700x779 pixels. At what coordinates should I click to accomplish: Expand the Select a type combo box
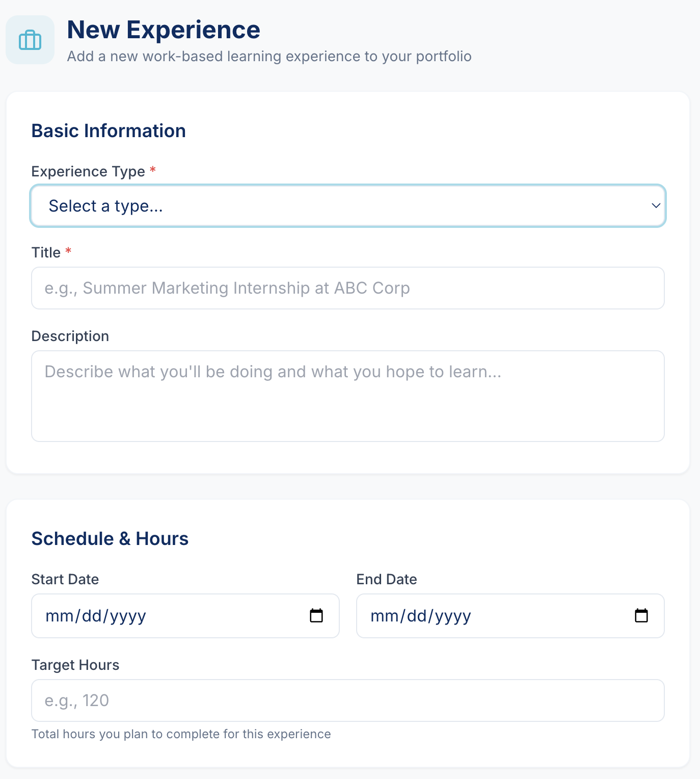(348, 206)
